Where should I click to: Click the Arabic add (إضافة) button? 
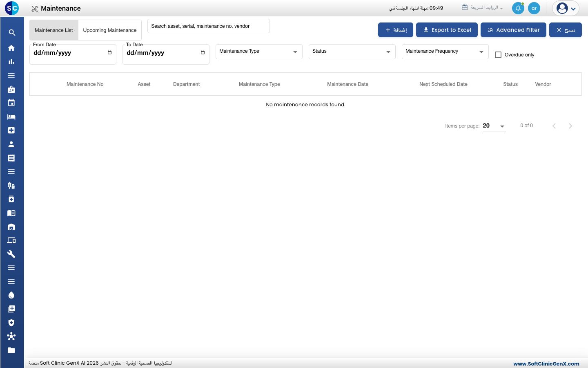[x=396, y=30]
